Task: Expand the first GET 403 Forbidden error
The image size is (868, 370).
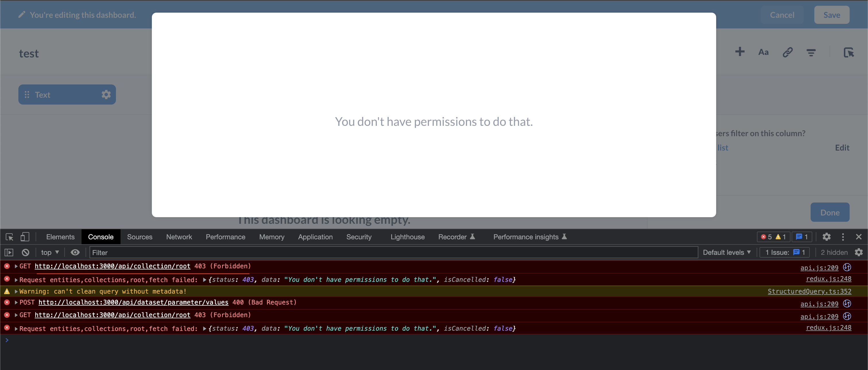Action: pos(15,266)
